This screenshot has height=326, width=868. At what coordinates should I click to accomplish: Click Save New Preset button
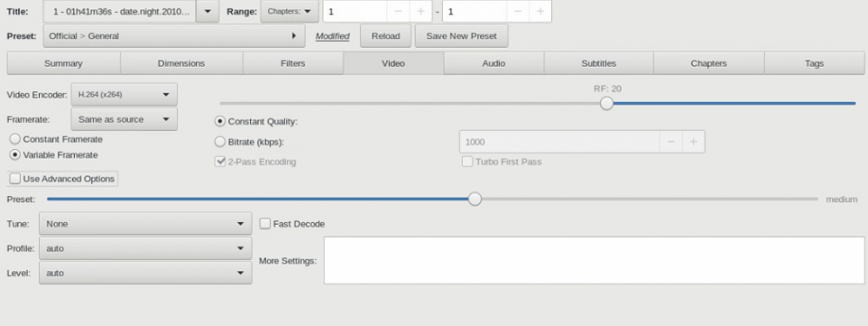click(461, 36)
